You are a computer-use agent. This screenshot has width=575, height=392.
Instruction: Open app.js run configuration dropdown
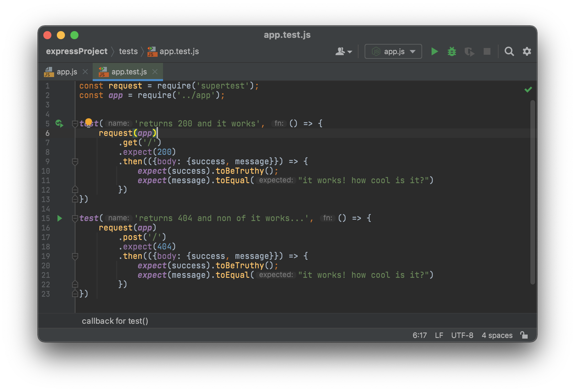[393, 51]
